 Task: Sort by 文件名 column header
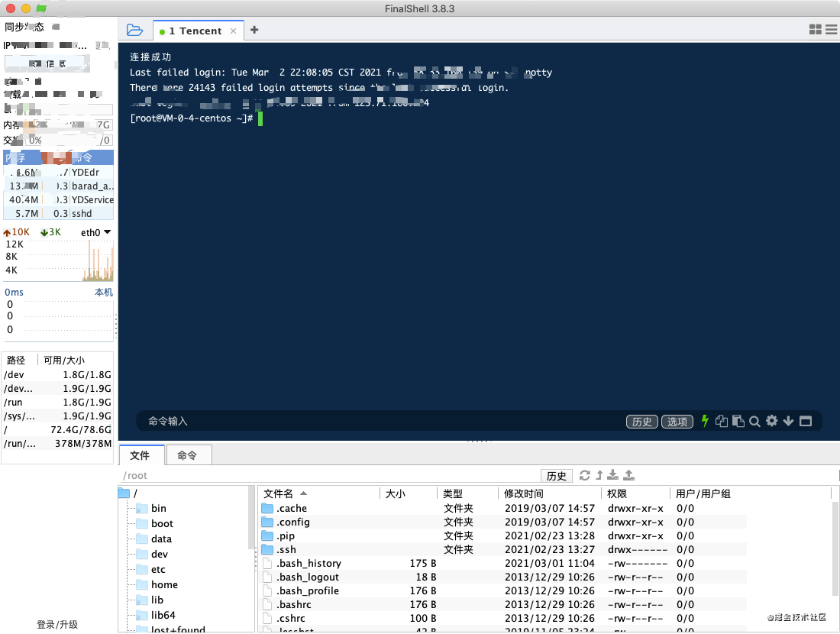[x=319, y=493]
